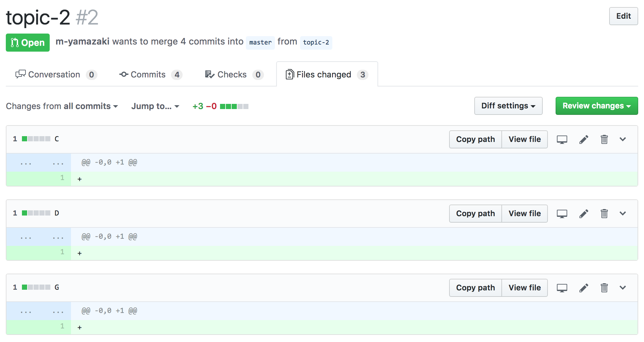This screenshot has height=342, width=644.
Task: Click the pencil edit icon for file D
Action: tap(584, 214)
